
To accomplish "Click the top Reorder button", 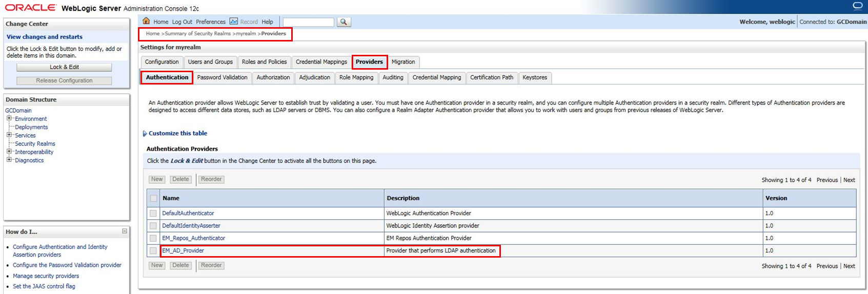I will [211, 179].
